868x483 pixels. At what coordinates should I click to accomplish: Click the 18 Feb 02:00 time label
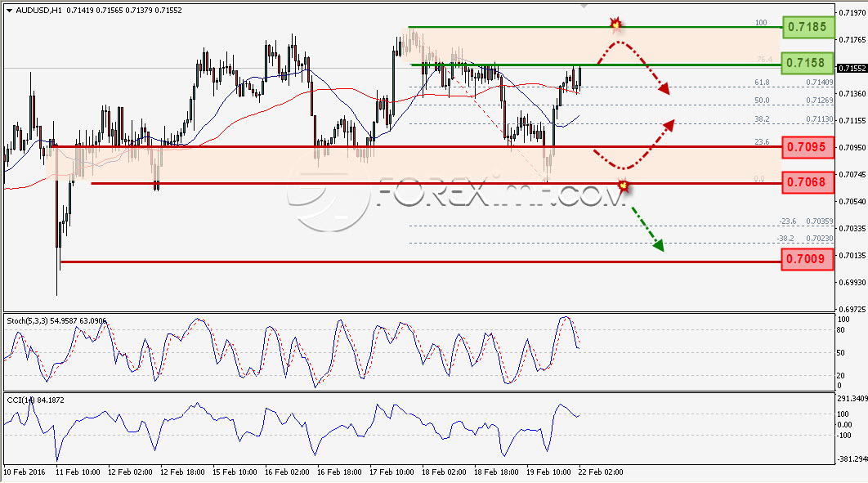click(x=444, y=472)
